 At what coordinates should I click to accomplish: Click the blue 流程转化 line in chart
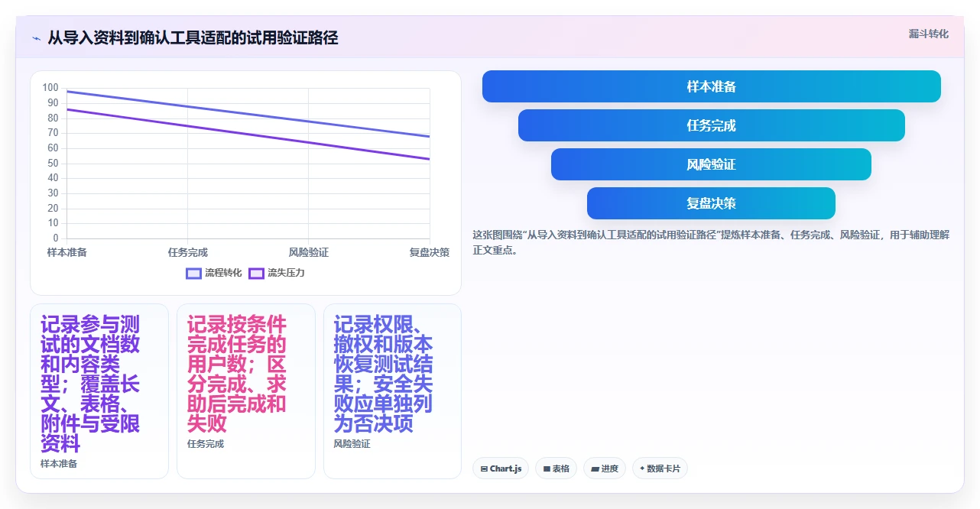pos(248,114)
